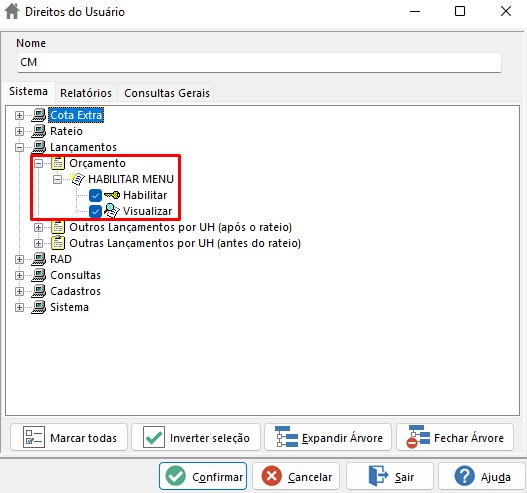Select the HABILITAR MENU tree label

[131, 179]
